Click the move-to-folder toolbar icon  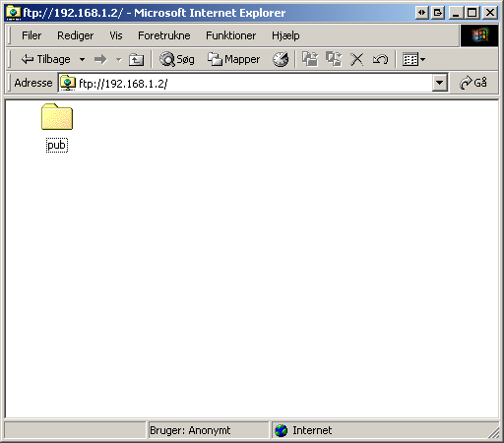pos(310,59)
